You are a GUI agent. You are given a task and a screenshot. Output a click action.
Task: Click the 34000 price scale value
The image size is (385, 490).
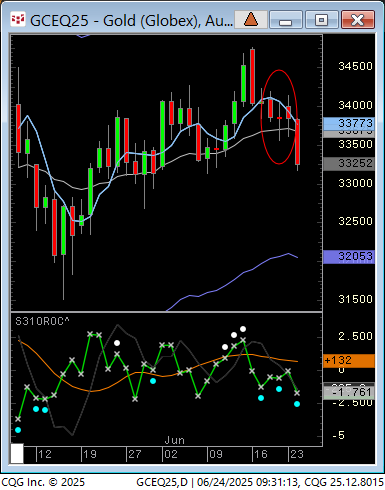pyautogui.click(x=355, y=105)
